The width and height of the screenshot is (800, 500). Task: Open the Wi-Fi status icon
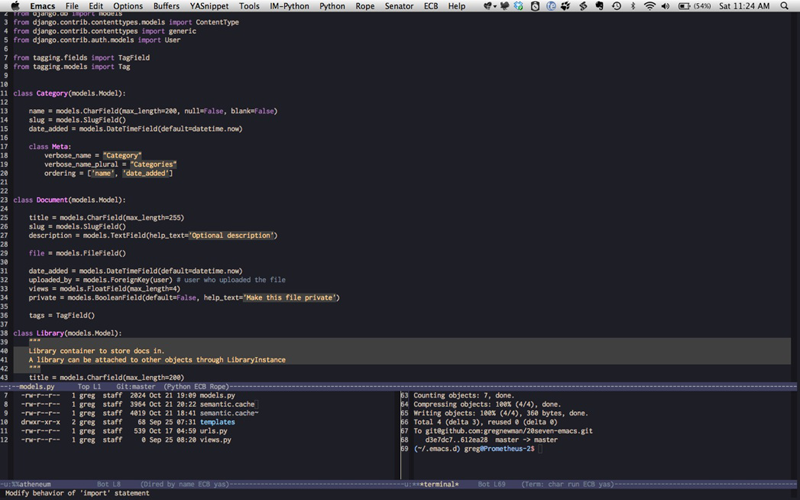(x=650, y=6)
